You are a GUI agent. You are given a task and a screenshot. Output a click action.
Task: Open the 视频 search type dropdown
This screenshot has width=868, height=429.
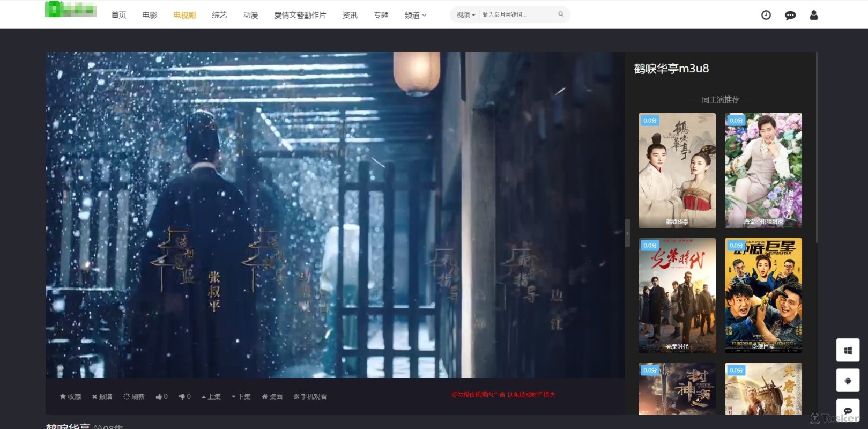(x=465, y=15)
